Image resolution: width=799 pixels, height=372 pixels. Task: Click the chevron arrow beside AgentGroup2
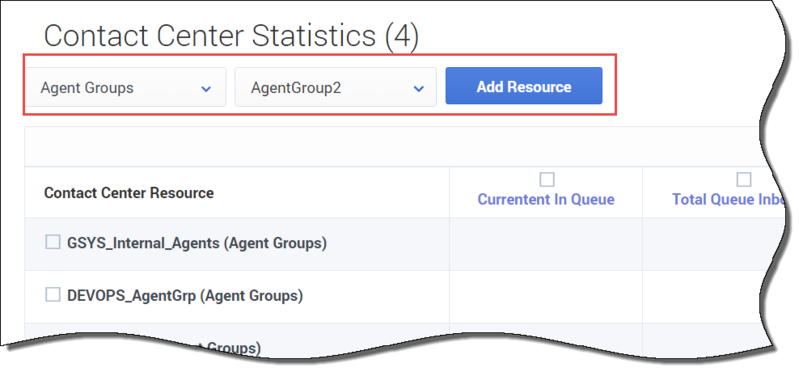[x=419, y=89]
